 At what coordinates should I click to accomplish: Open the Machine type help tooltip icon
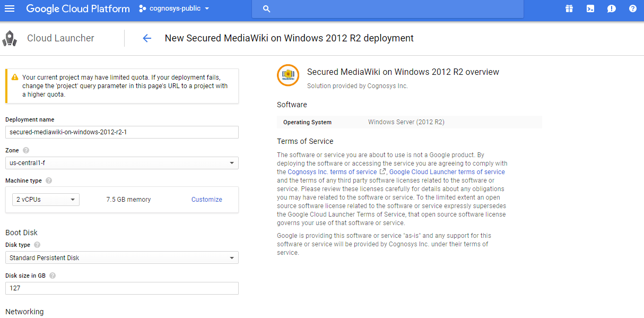click(48, 181)
